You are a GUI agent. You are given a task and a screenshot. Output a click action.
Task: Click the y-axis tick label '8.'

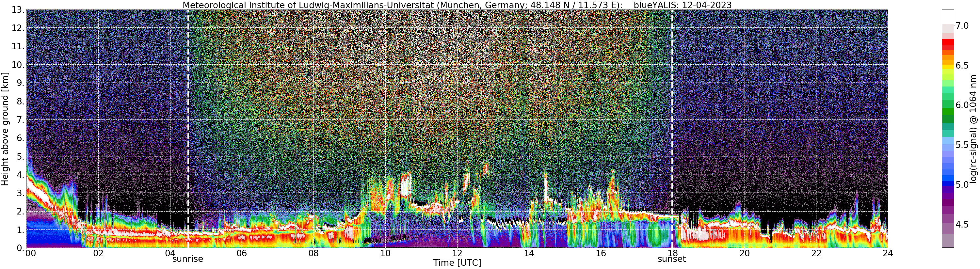(21, 101)
